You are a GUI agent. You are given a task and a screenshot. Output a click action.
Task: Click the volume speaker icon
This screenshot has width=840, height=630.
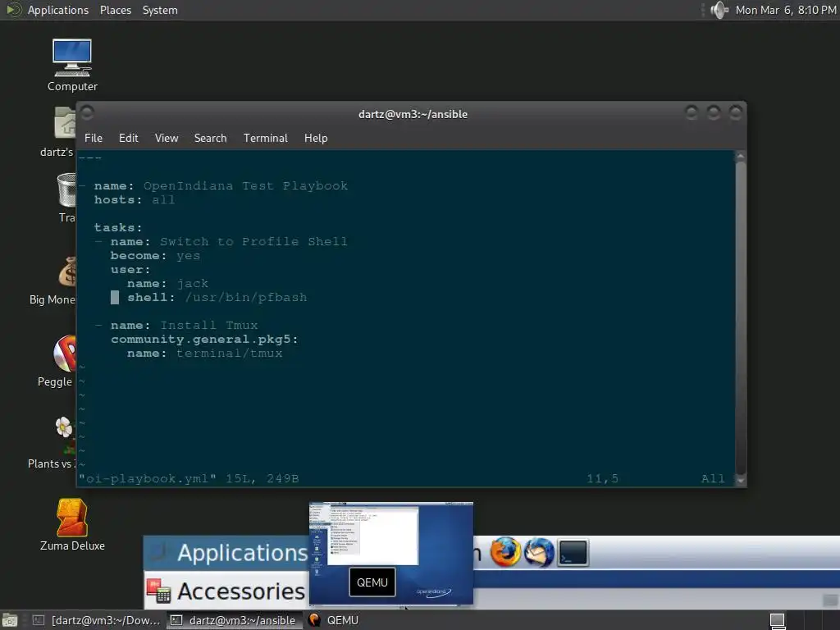pos(719,10)
